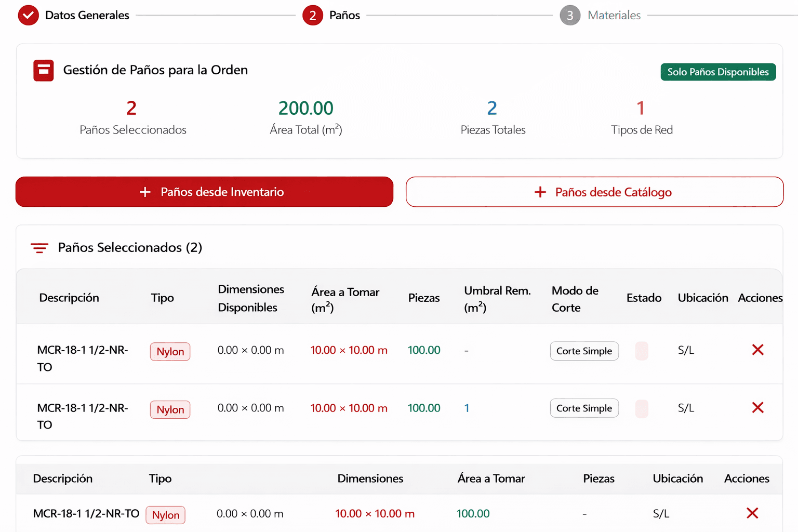Remove the second paño row using its X icon
Screen dimensions: 798x532
[757, 408]
